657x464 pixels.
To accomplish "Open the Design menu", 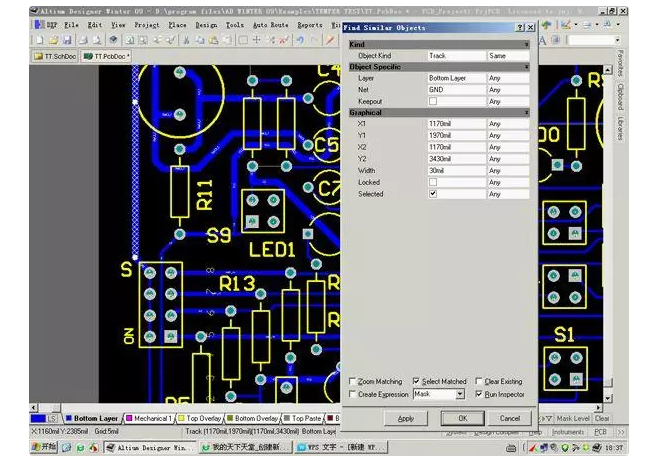I will tap(206, 23).
